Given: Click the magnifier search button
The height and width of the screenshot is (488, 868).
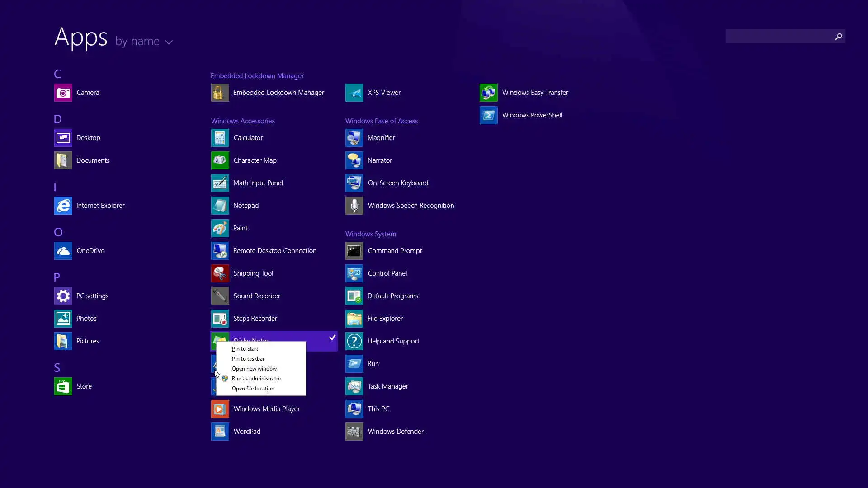Looking at the screenshot, I should [839, 37].
